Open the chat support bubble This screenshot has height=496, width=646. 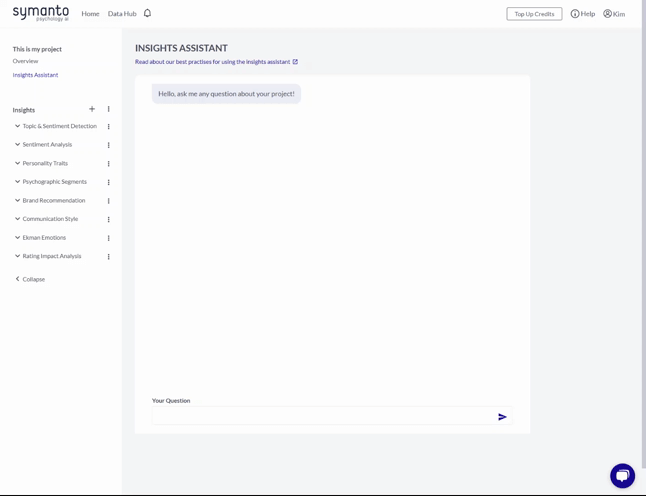coord(623,475)
